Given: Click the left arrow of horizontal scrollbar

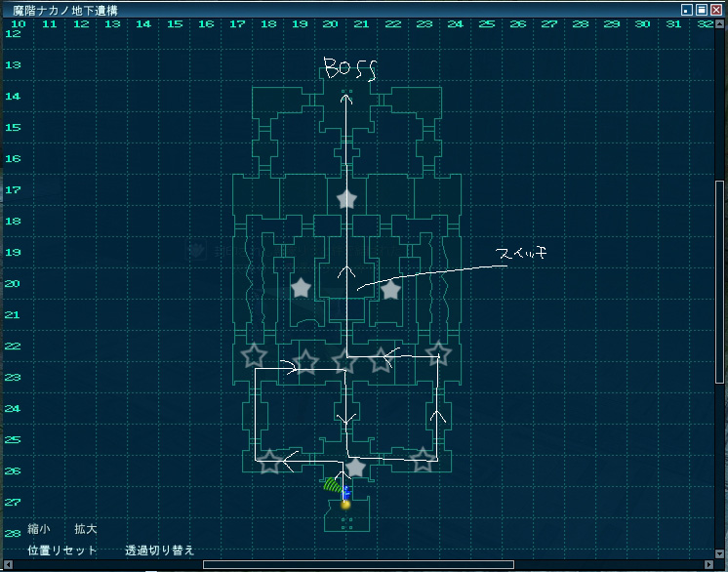Looking at the screenshot, I should pyautogui.click(x=8, y=564).
